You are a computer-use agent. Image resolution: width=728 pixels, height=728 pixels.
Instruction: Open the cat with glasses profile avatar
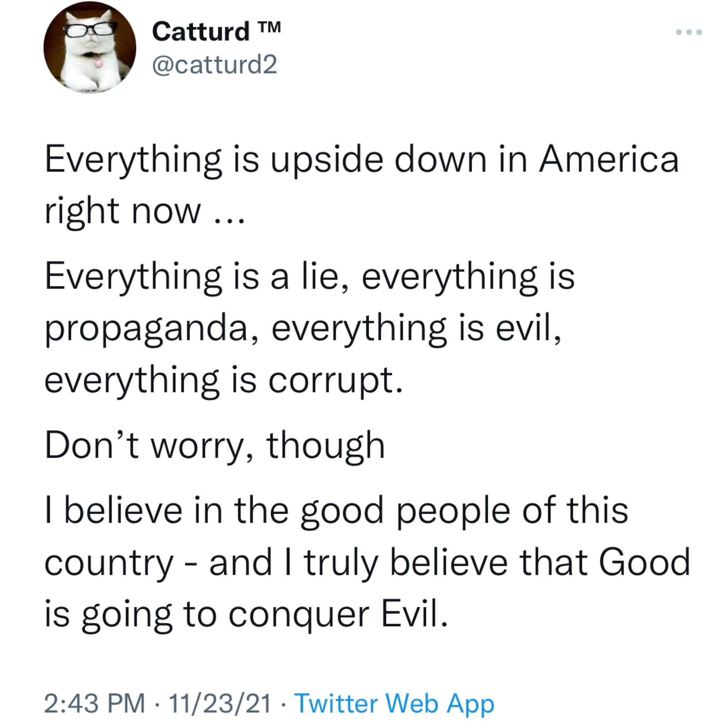[x=90, y=48]
